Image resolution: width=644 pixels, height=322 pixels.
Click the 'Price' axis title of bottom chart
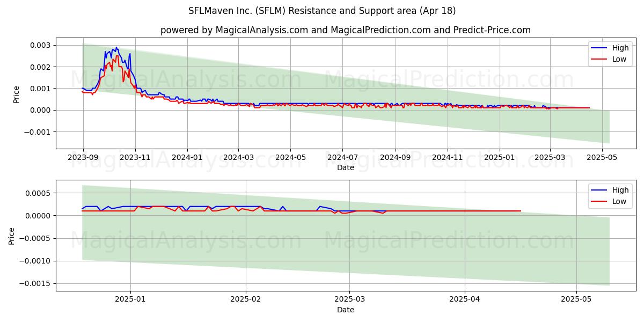coord(12,236)
